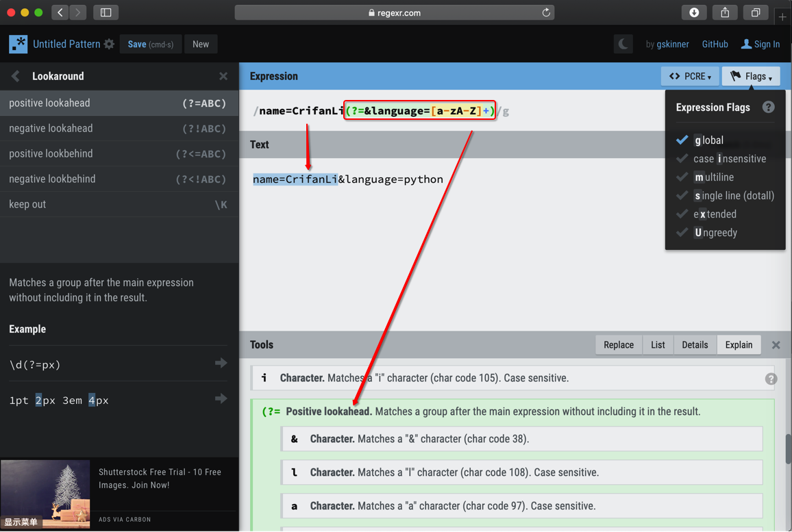Toggle Safari sidebar button
This screenshot has height=532, width=792.
click(x=106, y=12)
